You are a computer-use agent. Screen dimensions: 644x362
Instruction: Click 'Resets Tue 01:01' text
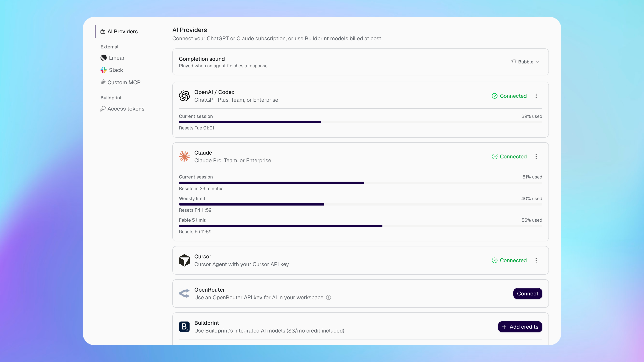197,128
